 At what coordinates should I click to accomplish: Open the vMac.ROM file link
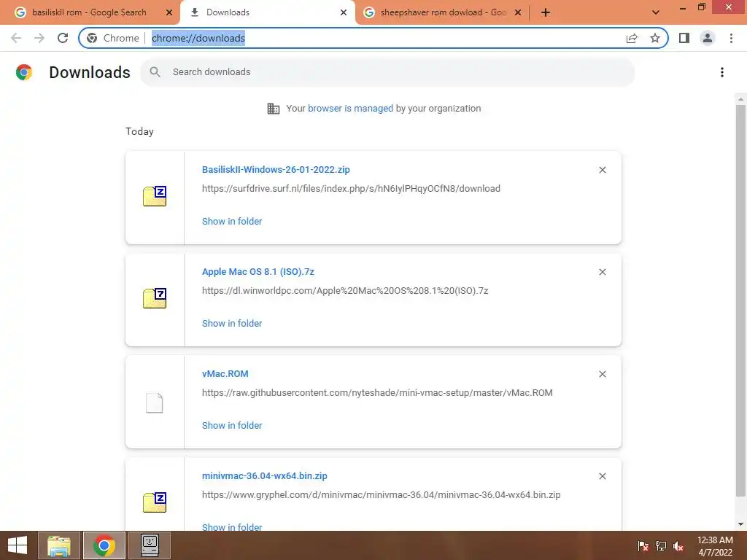point(225,374)
